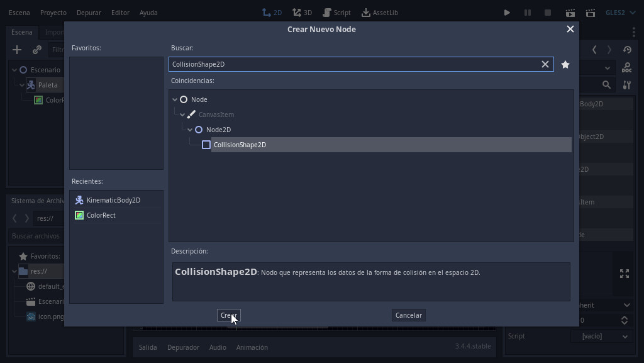
Task: Open the Depurador bottom panel
Action: coord(183,347)
